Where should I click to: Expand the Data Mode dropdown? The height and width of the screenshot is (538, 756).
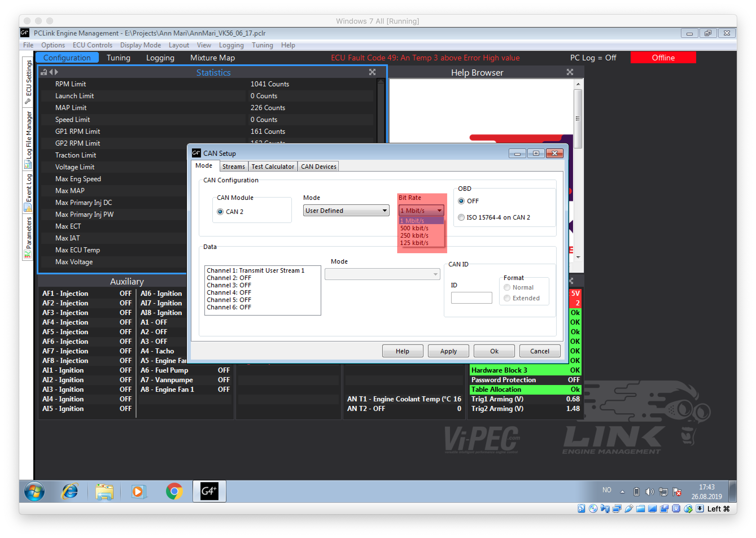tap(382, 274)
